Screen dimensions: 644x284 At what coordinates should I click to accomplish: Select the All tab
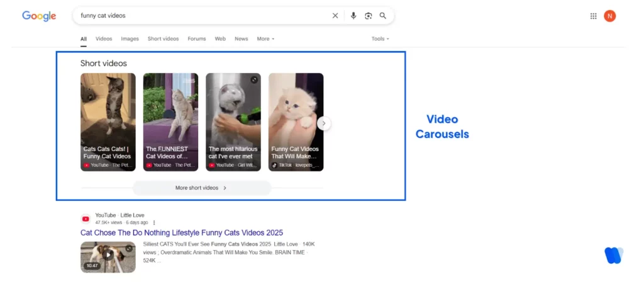(x=84, y=39)
